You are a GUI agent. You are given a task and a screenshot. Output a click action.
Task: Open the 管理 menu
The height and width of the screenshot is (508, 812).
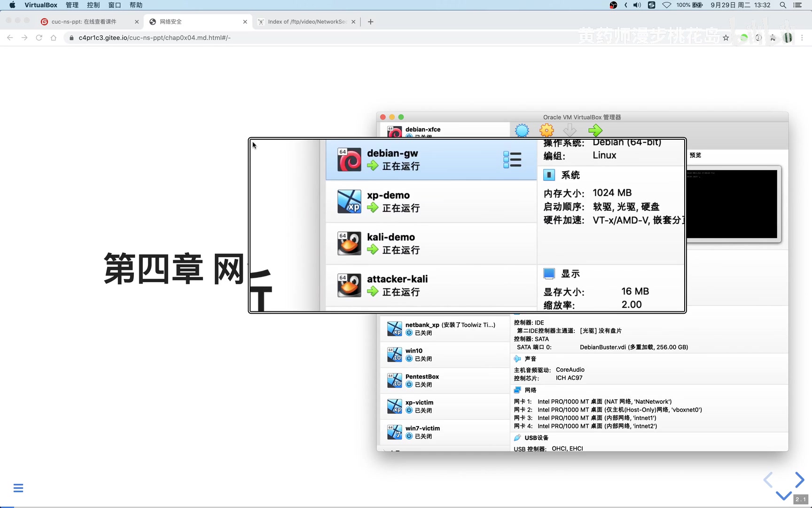click(72, 5)
